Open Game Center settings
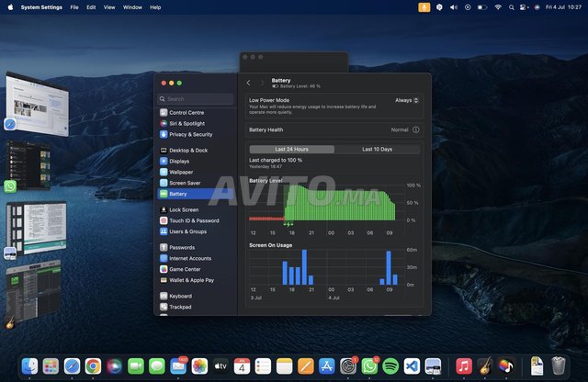This screenshot has width=588, height=382. click(187, 269)
